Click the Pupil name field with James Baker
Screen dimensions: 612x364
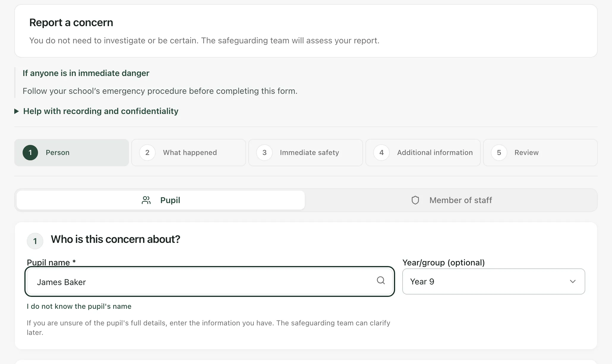pyautogui.click(x=210, y=281)
